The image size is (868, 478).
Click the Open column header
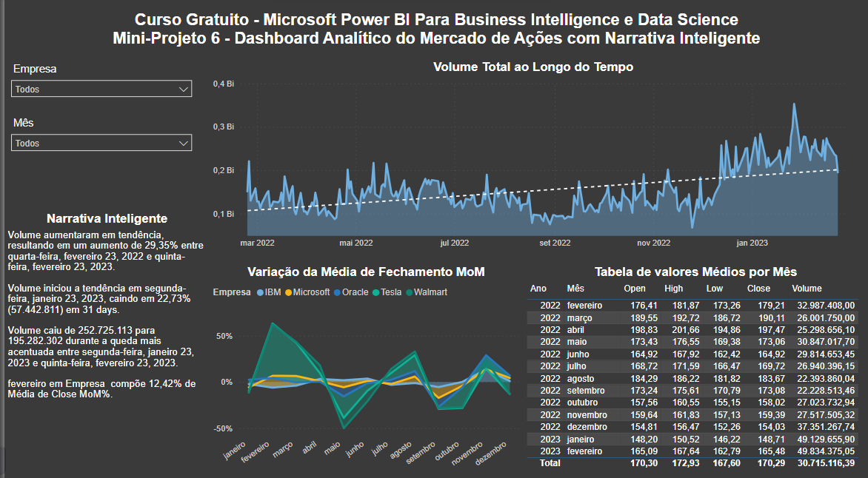[x=635, y=289]
